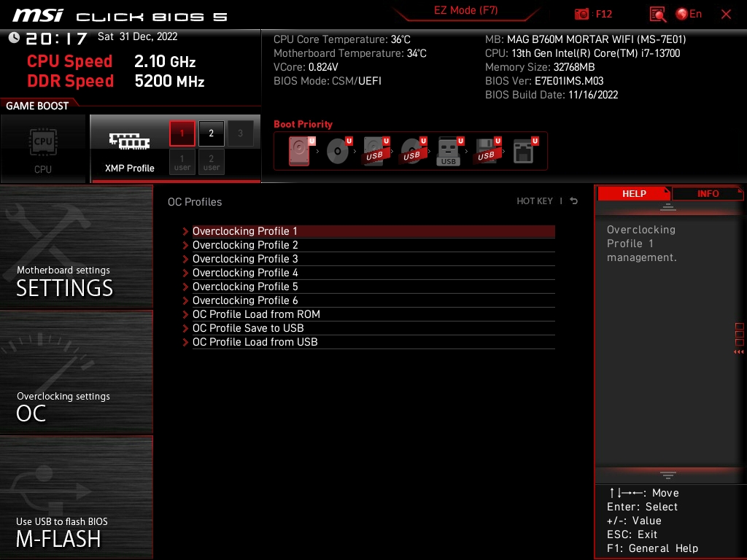Switch to EZ Mode (F7)
This screenshot has width=747, height=560.
point(465,10)
